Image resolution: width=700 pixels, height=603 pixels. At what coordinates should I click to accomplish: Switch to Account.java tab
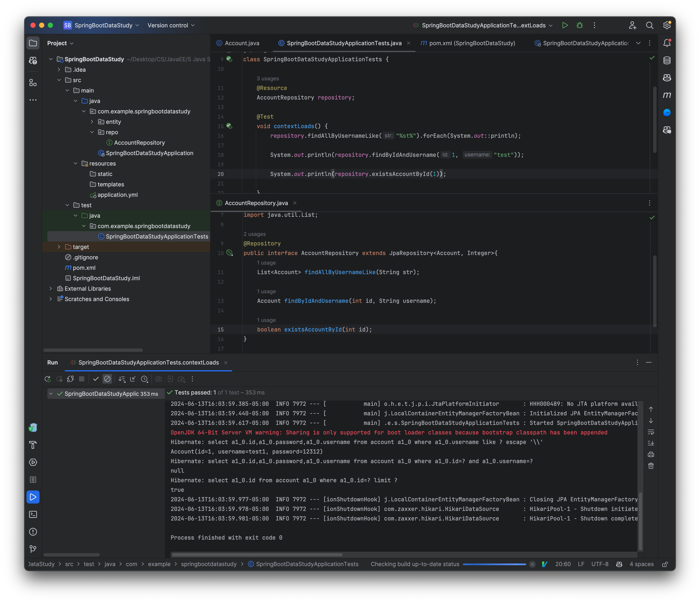[238, 43]
